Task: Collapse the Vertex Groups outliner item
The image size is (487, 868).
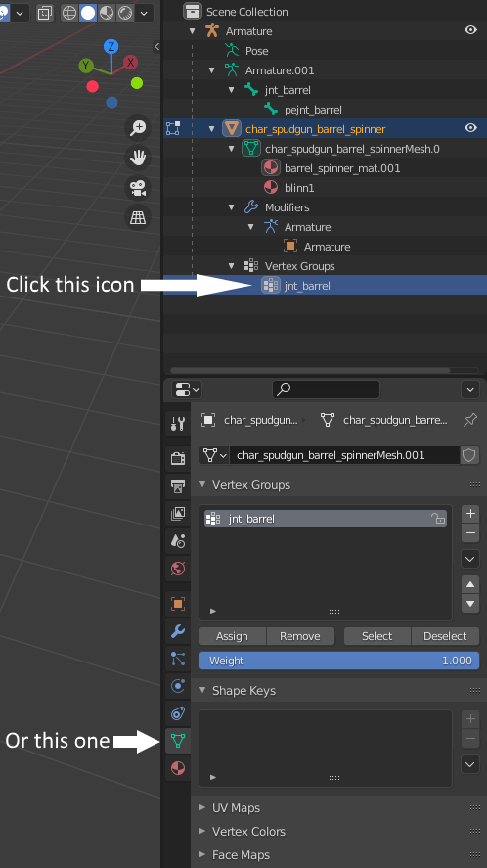Action: click(232, 266)
